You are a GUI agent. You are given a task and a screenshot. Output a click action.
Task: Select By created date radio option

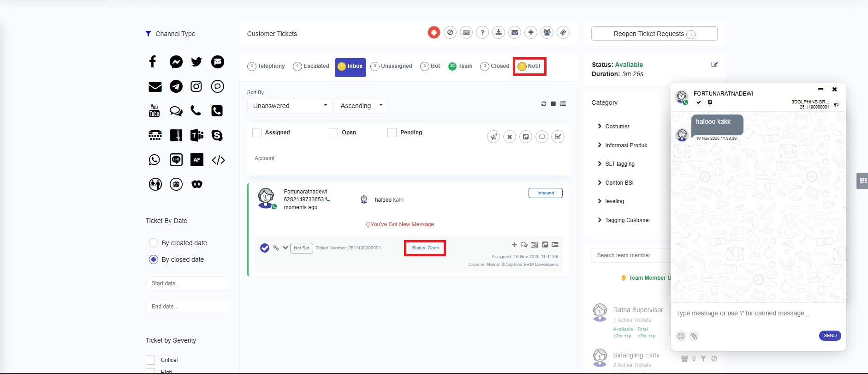154,243
